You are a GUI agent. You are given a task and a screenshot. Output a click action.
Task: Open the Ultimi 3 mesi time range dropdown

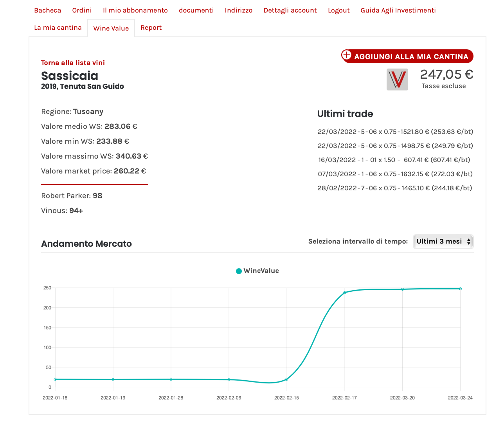click(x=443, y=242)
